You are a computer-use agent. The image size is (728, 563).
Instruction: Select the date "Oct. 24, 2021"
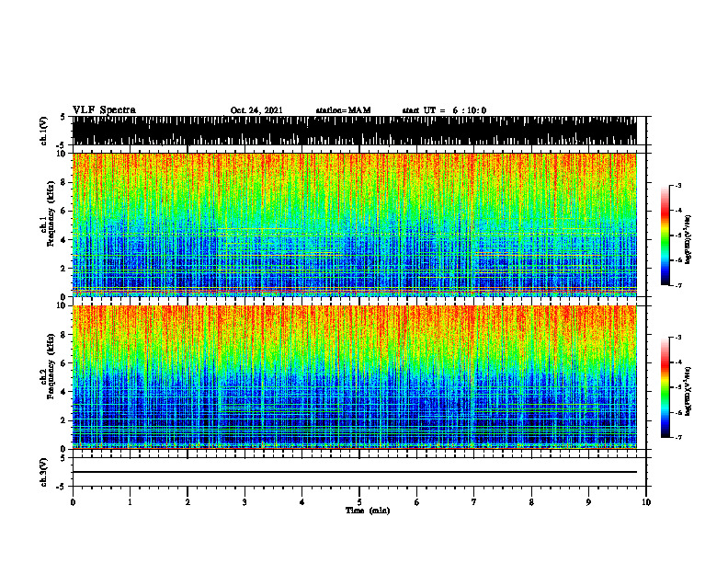click(x=256, y=110)
